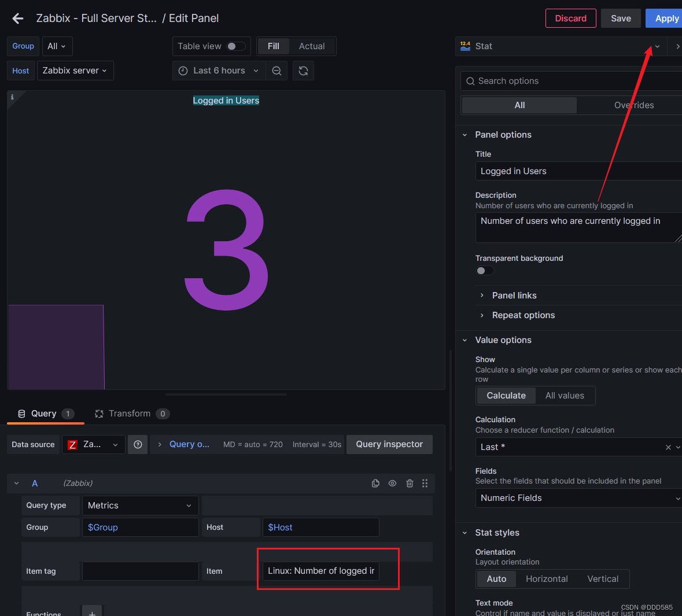Click the Save button

pyautogui.click(x=621, y=19)
